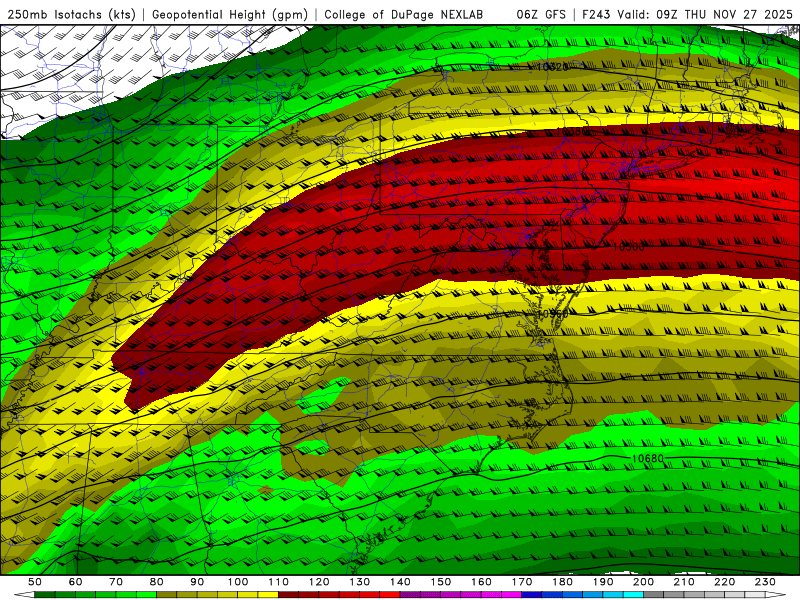
Task: Click the 10320 height contour label
Action: 553,67
